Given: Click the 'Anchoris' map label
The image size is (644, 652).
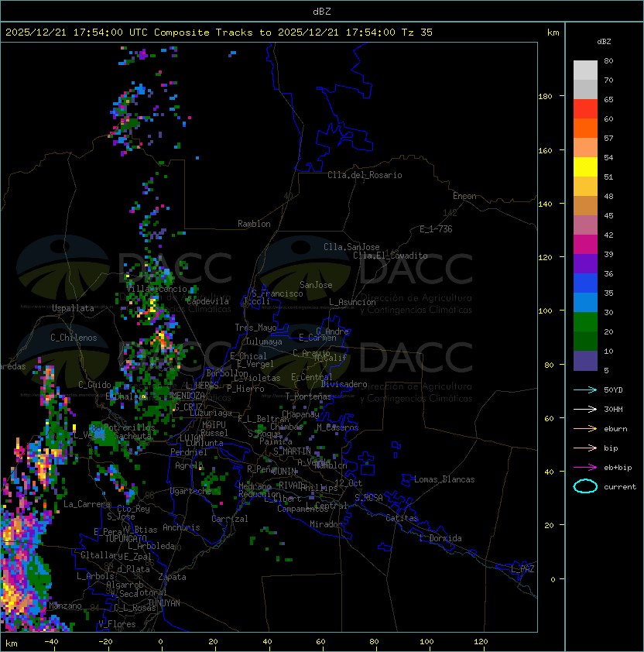Looking at the screenshot, I should tap(181, 527).
